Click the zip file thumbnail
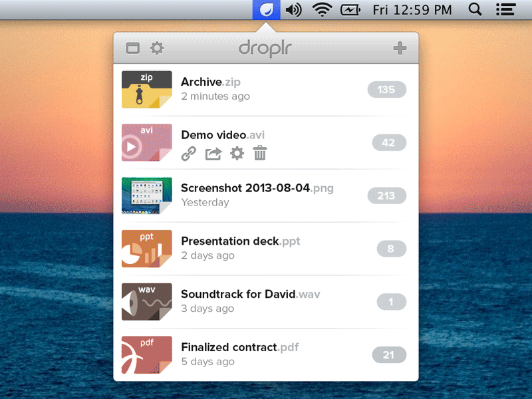 [147, 90]
